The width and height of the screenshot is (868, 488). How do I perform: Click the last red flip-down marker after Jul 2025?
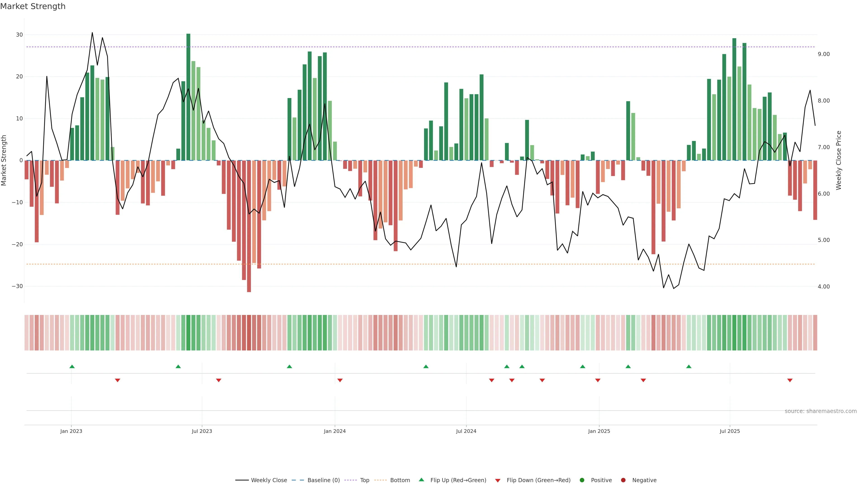(790, 380)
